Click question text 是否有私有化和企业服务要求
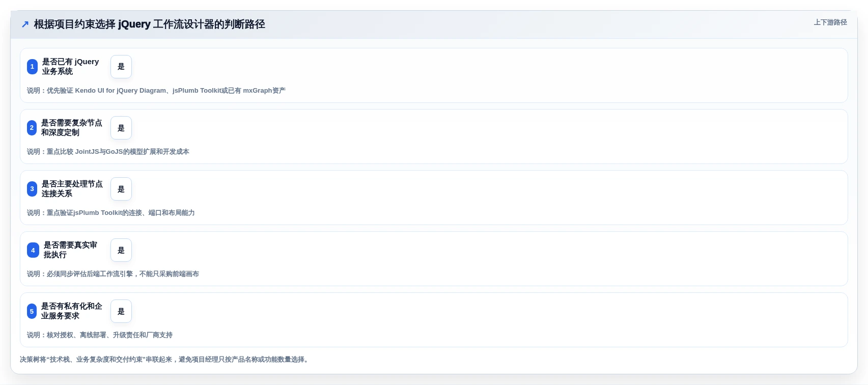 pyautogui.click(x=72, y=311)
